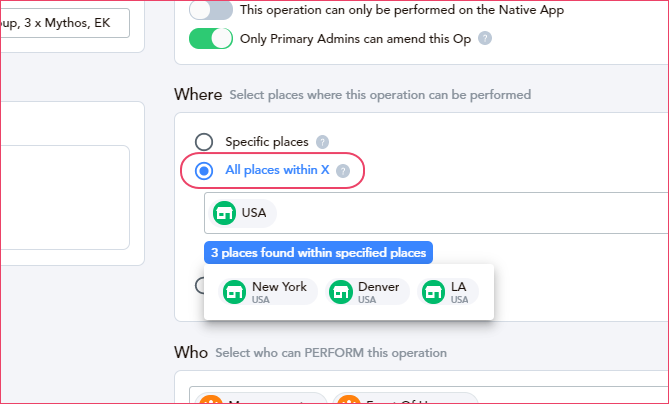
Task: Select the All places within X radio
Action: point(204,171)
